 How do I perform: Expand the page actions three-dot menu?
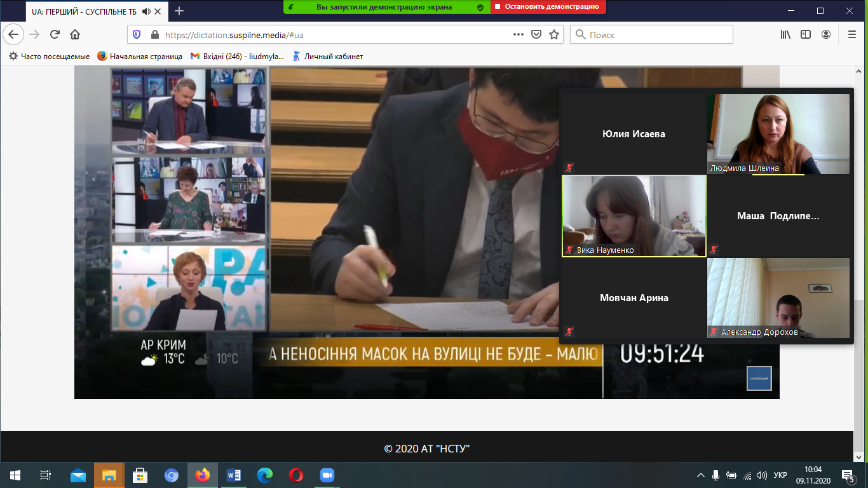click(x=518, y=34)
